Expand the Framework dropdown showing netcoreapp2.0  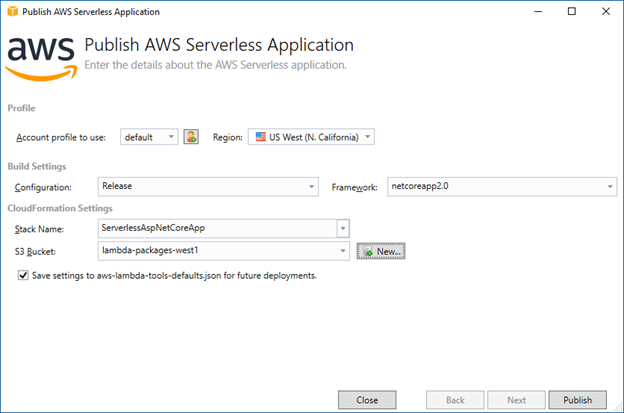(x=502, y=187)
